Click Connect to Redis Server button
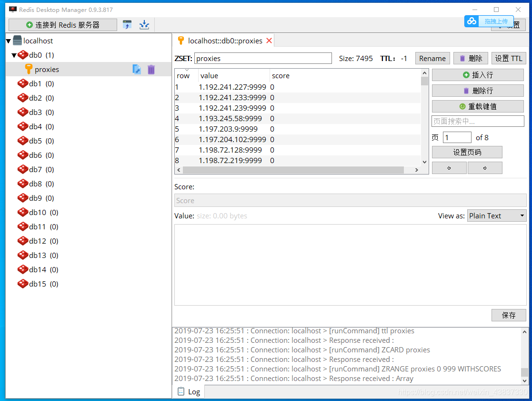This screenshot has width=532, height=401. [x=63, y=25]
